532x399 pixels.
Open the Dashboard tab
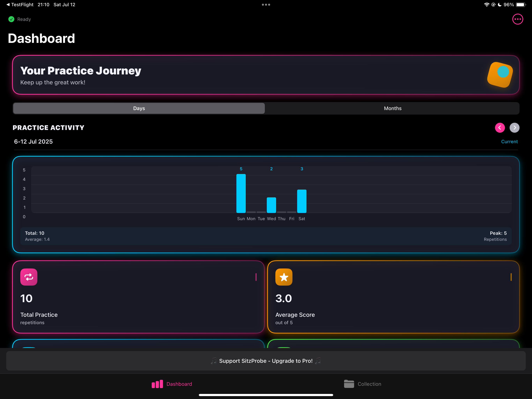(172, 384)
